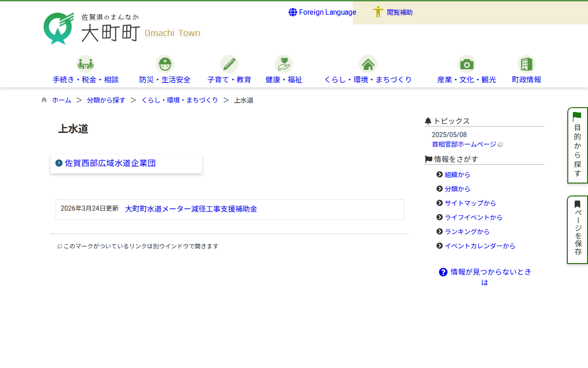Screen dimensions: 588x368
Task: Click the Omachi Town logo emblem
Action: [x=59, y=29]
